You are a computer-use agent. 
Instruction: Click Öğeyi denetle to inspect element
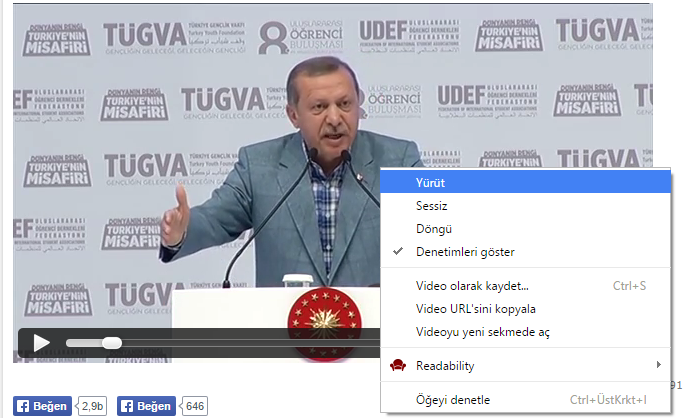tap(453, 400)
